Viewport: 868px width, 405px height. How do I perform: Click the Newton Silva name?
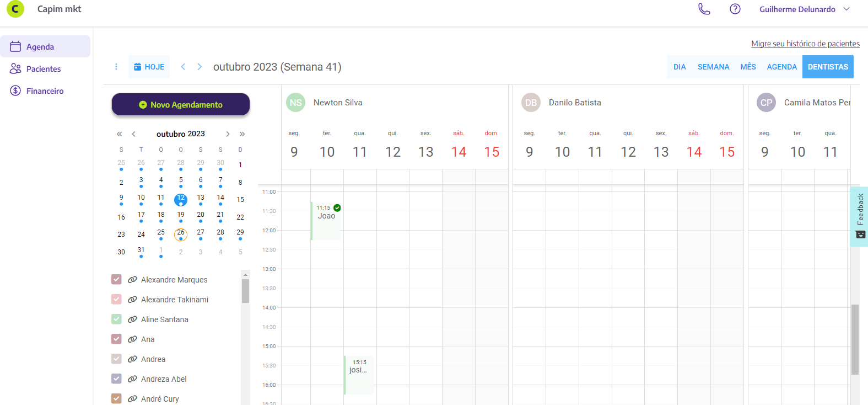(x=338, y=103)
